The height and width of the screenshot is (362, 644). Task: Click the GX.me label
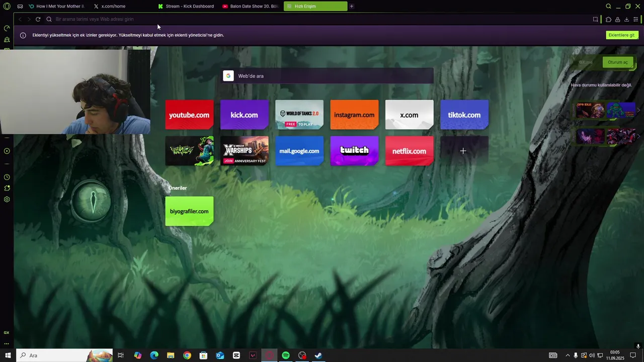586,62
